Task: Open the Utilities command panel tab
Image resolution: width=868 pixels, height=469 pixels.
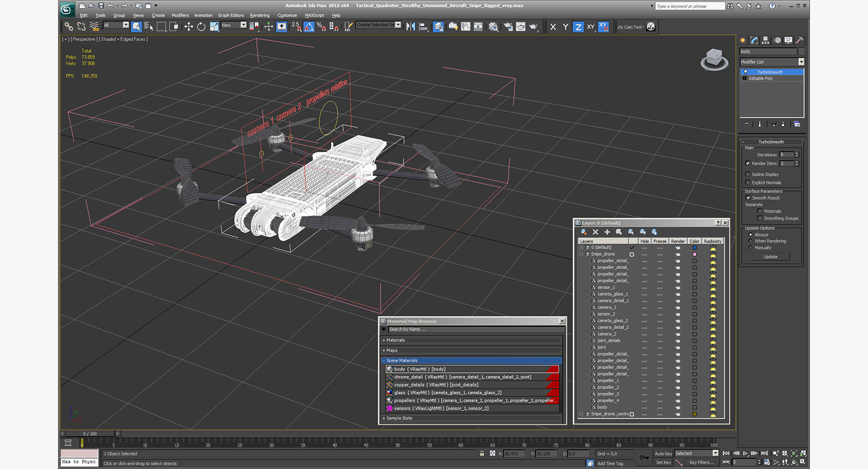Action: point(799,40)
